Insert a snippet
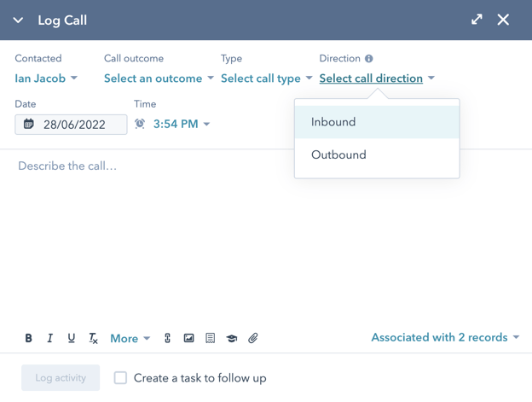This screenshot has width=532, height=402. 210,338
